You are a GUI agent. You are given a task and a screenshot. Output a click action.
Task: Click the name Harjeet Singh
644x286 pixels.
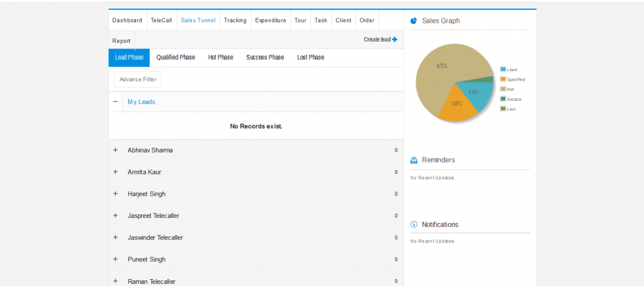click(147, 194)
